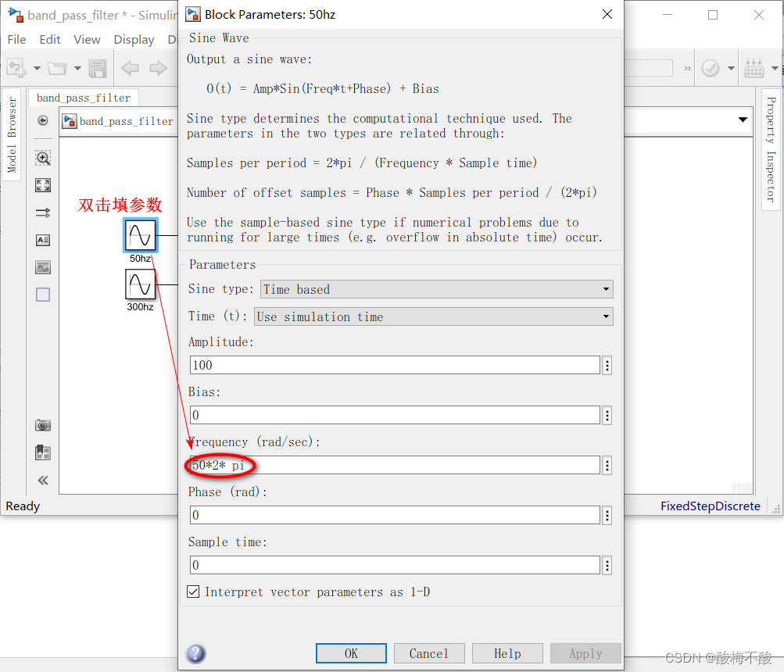Click the Apply button
This screenshot has height=672, width=784.
(585, 653)
